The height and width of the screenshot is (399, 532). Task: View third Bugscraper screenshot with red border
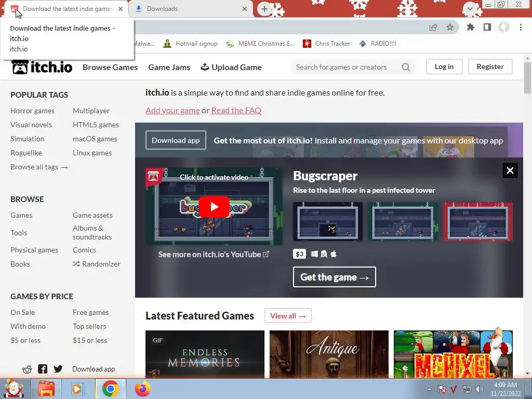pyautogui.click(x=478, y=221)
